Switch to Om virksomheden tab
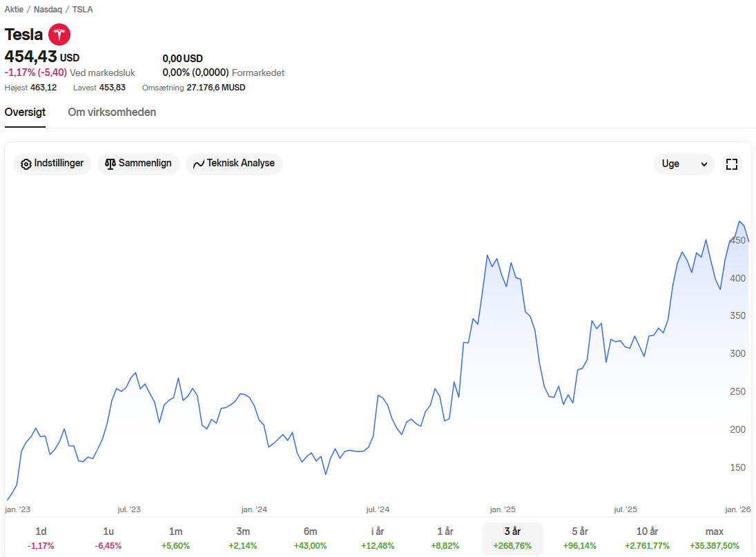 [x=112, y=113]
